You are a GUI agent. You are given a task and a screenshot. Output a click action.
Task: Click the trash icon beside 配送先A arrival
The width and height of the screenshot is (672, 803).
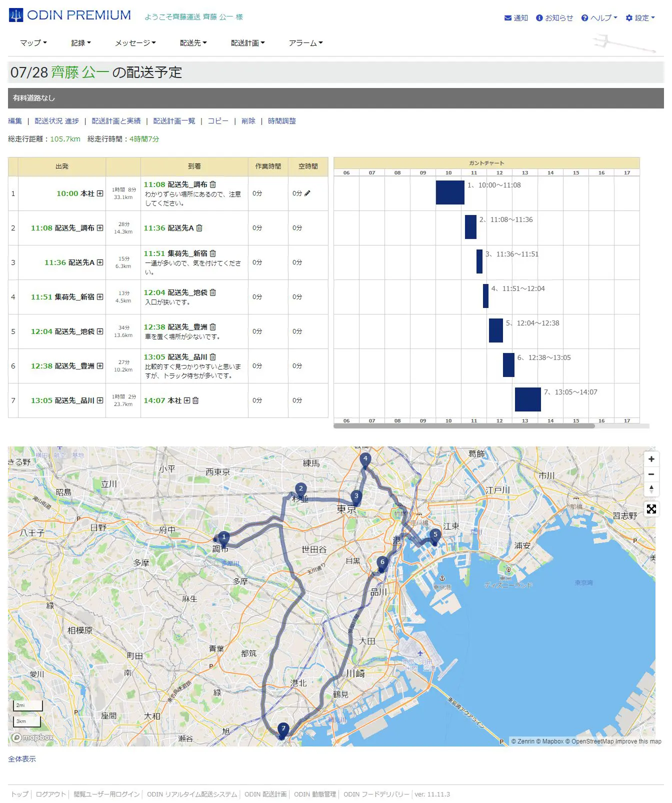pos(199,228)
